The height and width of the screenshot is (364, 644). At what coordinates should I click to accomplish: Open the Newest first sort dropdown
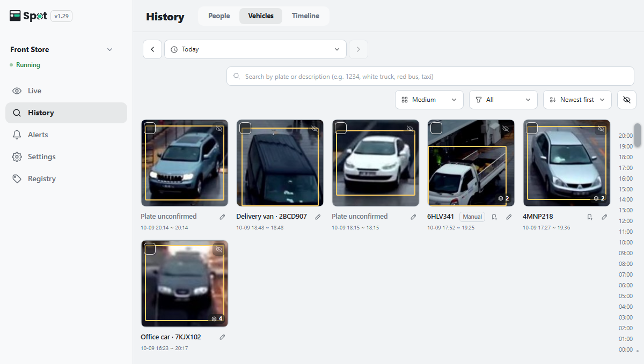coord(577,100)
